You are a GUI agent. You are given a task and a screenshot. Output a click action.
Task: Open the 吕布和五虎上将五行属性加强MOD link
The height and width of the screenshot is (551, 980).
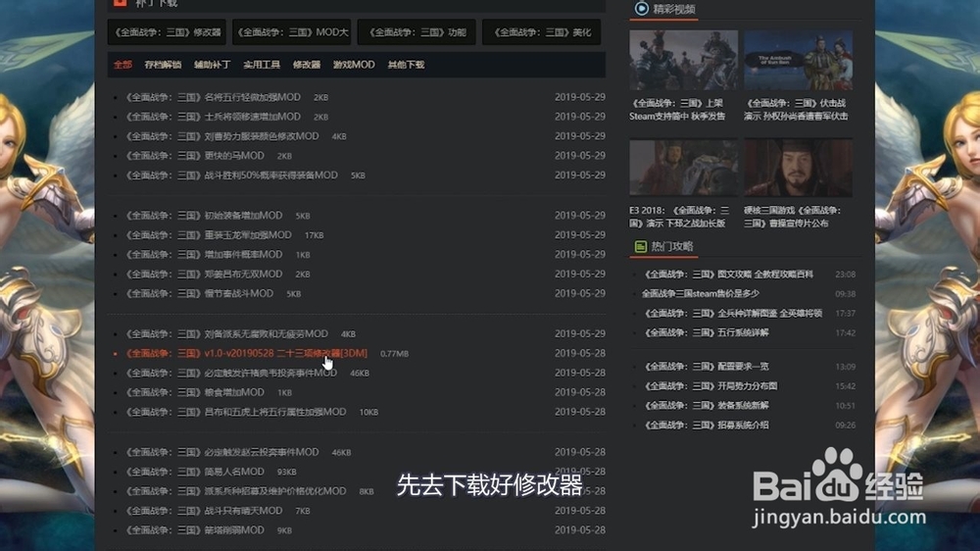[236, 412]
